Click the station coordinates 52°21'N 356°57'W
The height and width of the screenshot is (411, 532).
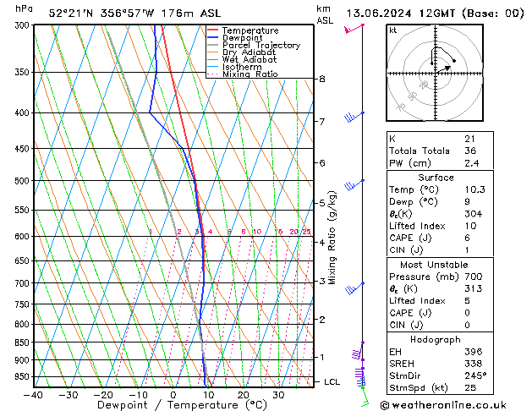[x=101, y=14]
